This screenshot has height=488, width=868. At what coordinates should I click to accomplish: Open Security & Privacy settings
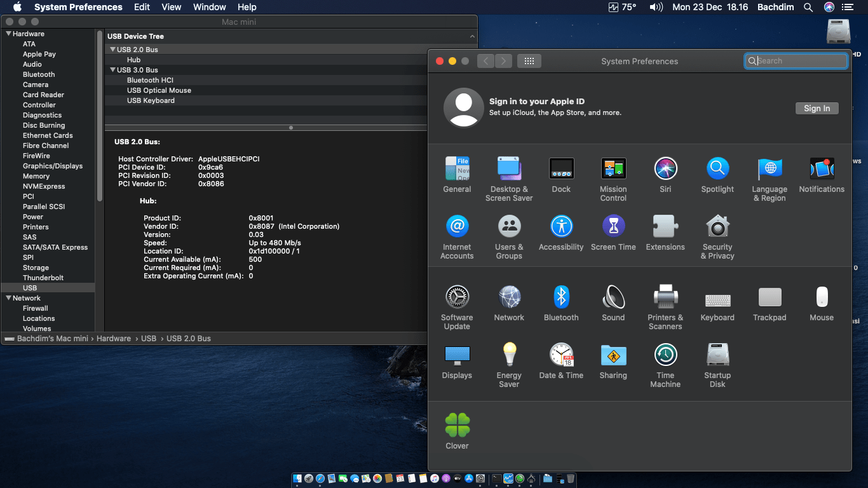(x=717, y=227)
